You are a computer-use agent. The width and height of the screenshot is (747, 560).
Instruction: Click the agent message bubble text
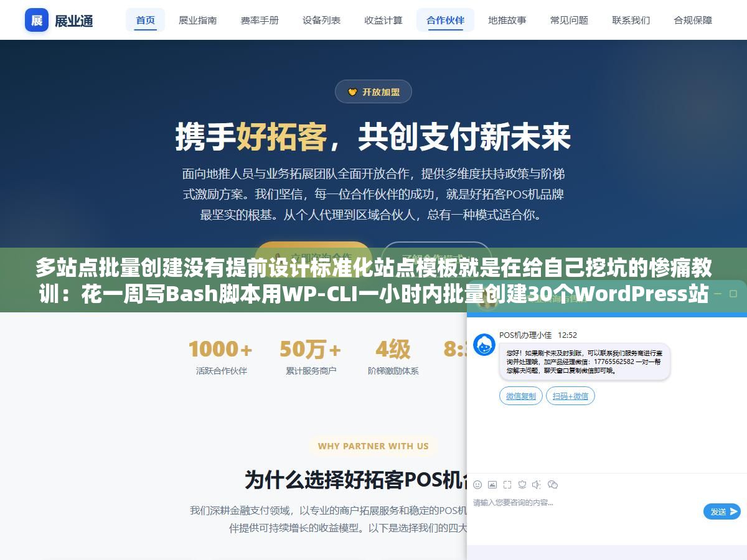585,362
